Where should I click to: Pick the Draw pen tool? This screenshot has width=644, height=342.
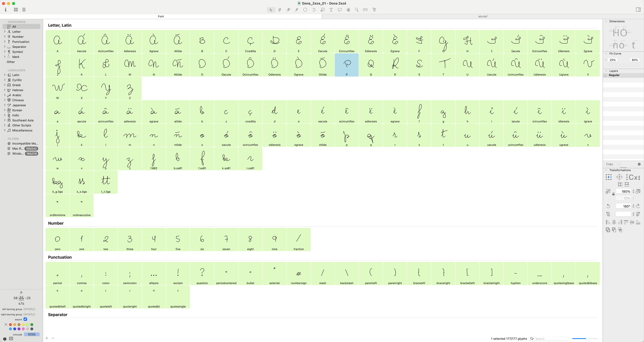tap(280, 10)
